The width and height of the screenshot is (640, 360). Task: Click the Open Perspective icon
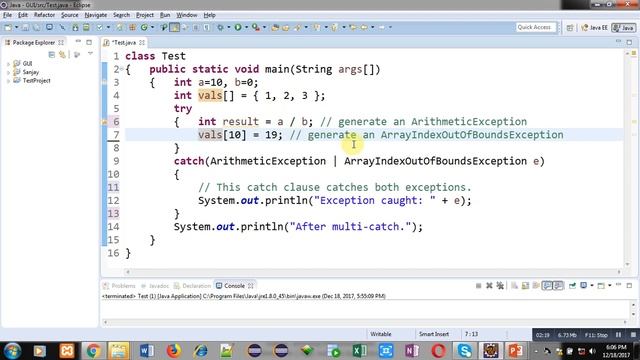[x=570, y=28]
